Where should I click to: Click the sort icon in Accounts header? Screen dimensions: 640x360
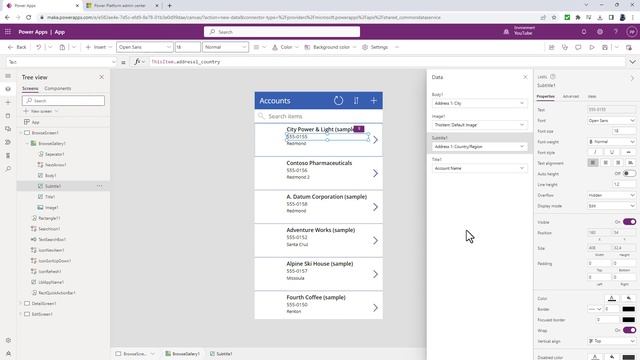[x=356, y=100]
